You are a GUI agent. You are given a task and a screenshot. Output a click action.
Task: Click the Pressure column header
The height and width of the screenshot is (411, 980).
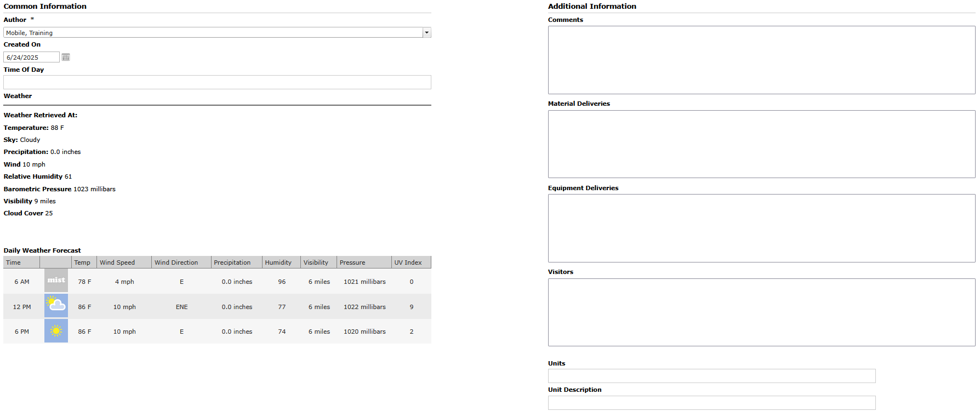pos(364,262)
